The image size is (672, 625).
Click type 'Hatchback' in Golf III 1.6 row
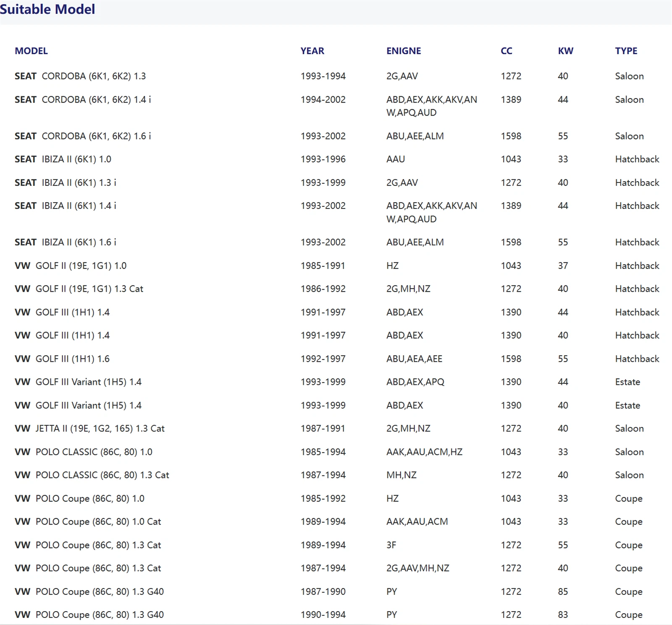tap(637, 359)
